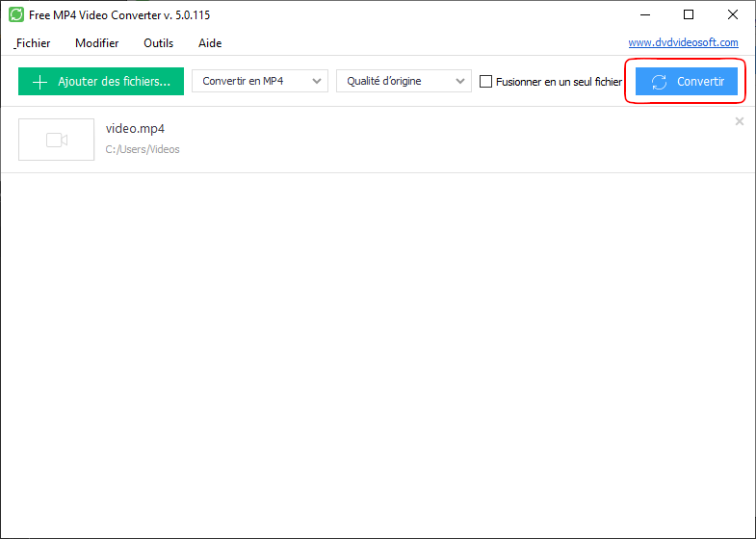756x539 pixels.
Task: Enable Fusionner en un seul fichier checkbox
Action: coord(485,82)
